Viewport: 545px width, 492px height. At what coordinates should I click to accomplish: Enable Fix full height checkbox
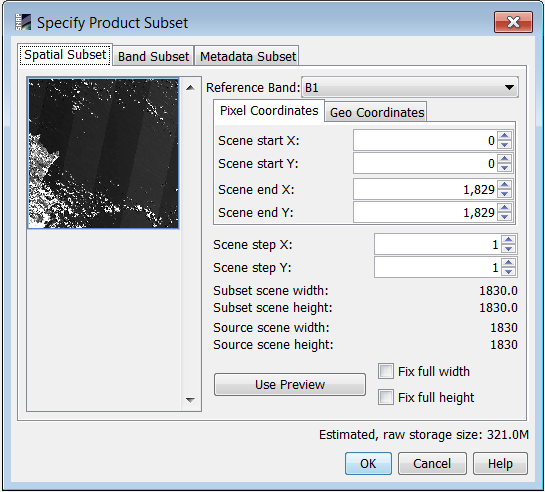[x=386, y=397]
